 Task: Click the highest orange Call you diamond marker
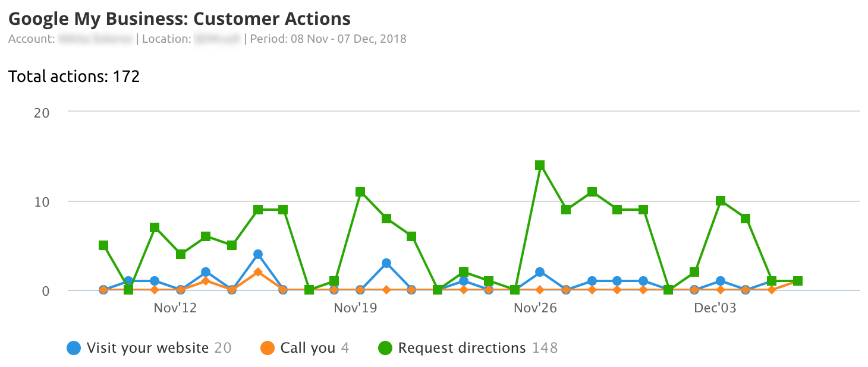[258, 272]
